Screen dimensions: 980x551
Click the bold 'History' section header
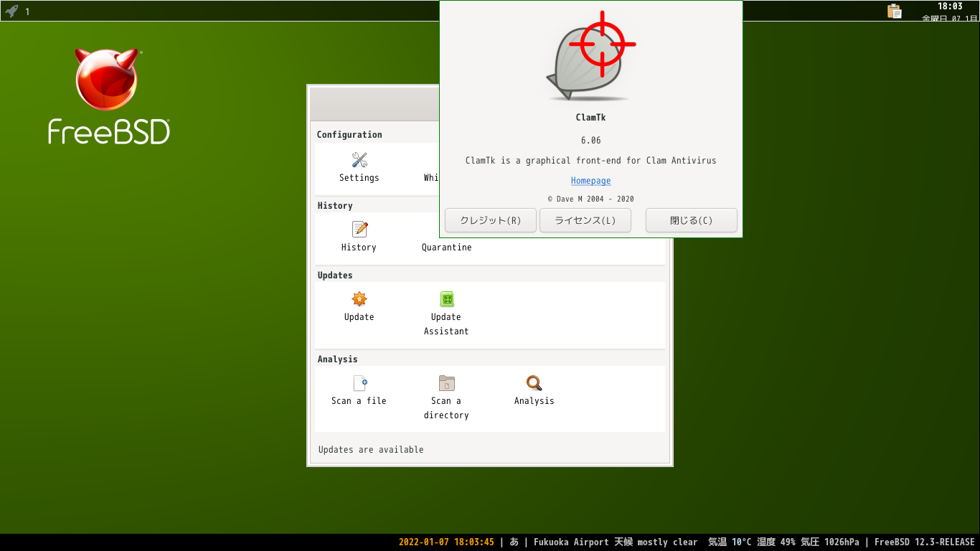[335, 206]
